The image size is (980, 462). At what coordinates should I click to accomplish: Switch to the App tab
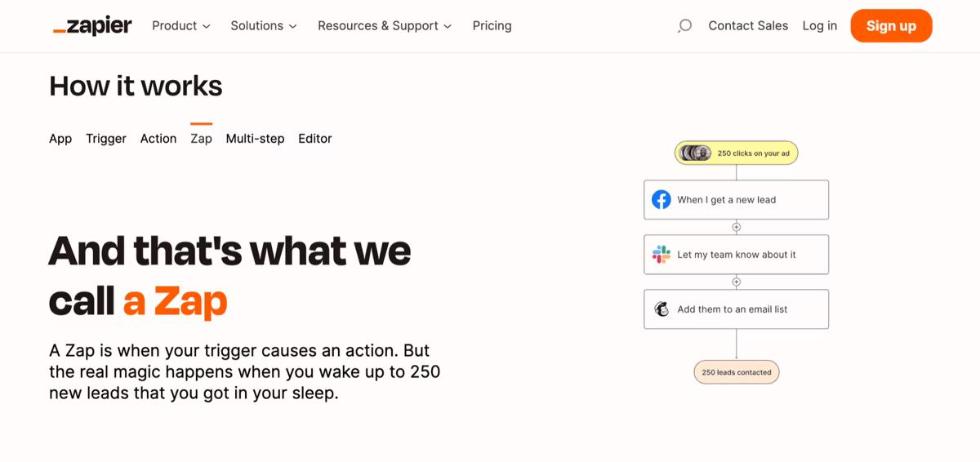tap(60, 139)
